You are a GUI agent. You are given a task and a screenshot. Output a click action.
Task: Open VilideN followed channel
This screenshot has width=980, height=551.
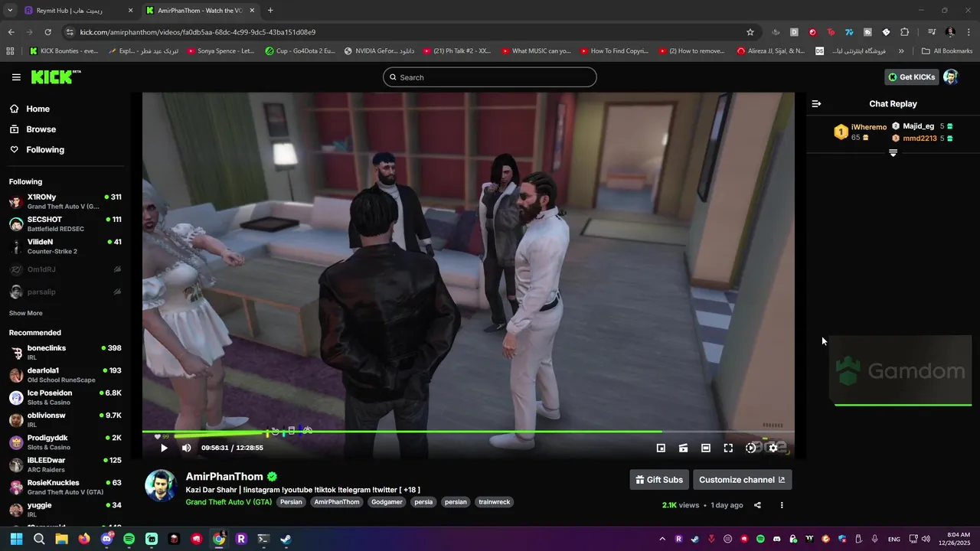66,246
